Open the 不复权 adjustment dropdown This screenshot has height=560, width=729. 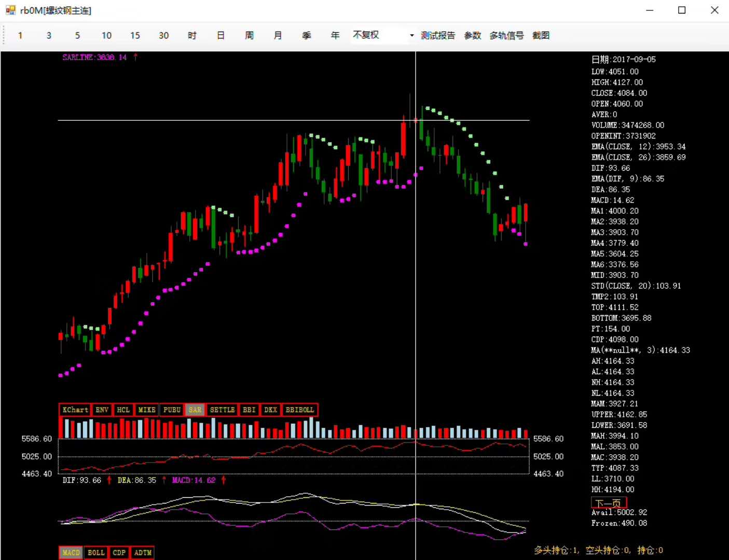click(411, 35)
